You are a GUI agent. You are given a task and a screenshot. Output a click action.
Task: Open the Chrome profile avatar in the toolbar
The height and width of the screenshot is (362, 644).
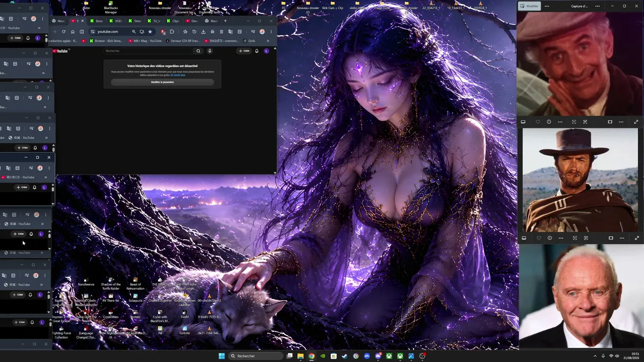coord(262,32)
